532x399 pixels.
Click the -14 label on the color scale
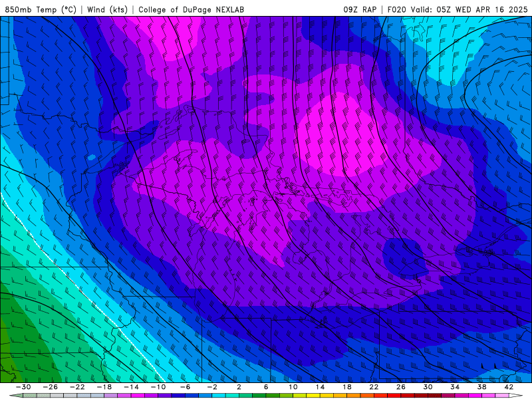coord(131,387)
